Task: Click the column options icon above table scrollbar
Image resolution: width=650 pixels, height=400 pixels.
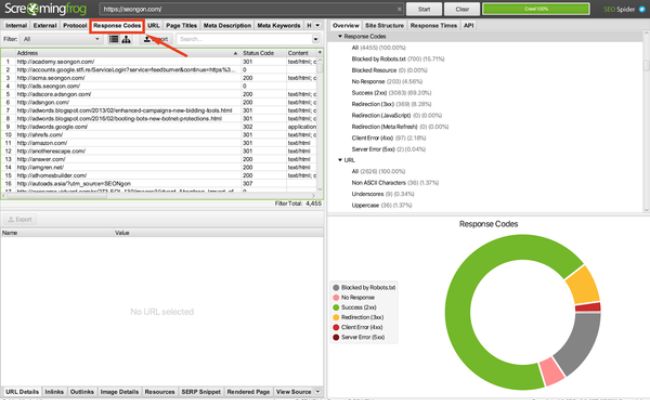Action: point(319,53)
